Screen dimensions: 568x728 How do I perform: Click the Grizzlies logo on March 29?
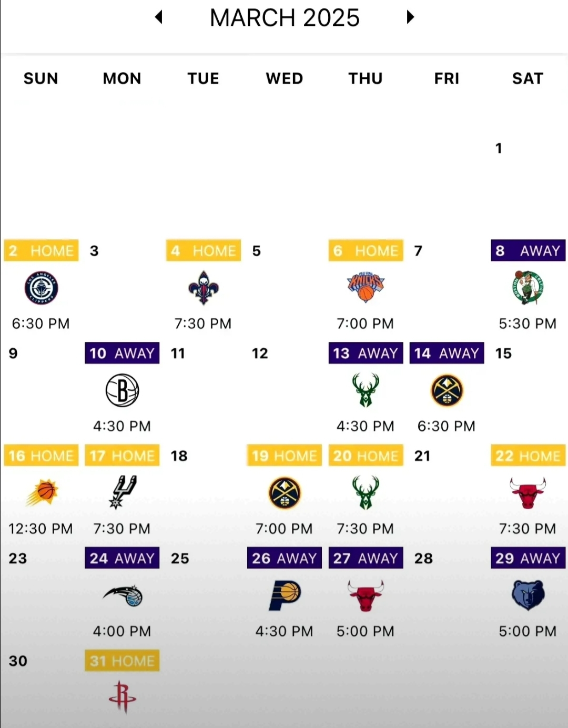click(528, 595)
